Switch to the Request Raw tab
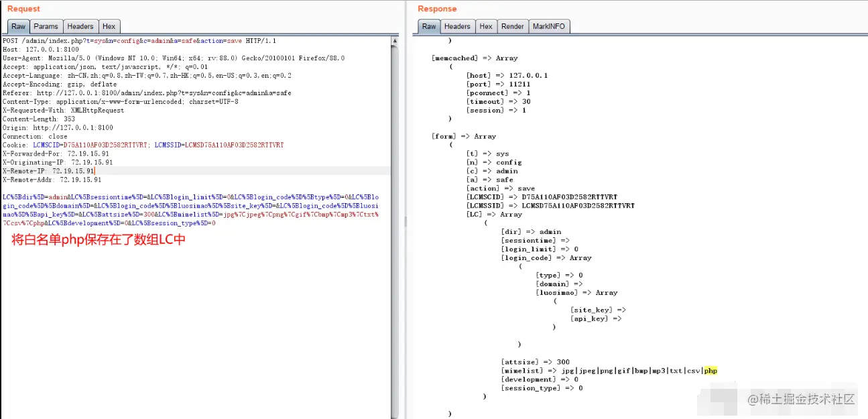 (18, 27)
